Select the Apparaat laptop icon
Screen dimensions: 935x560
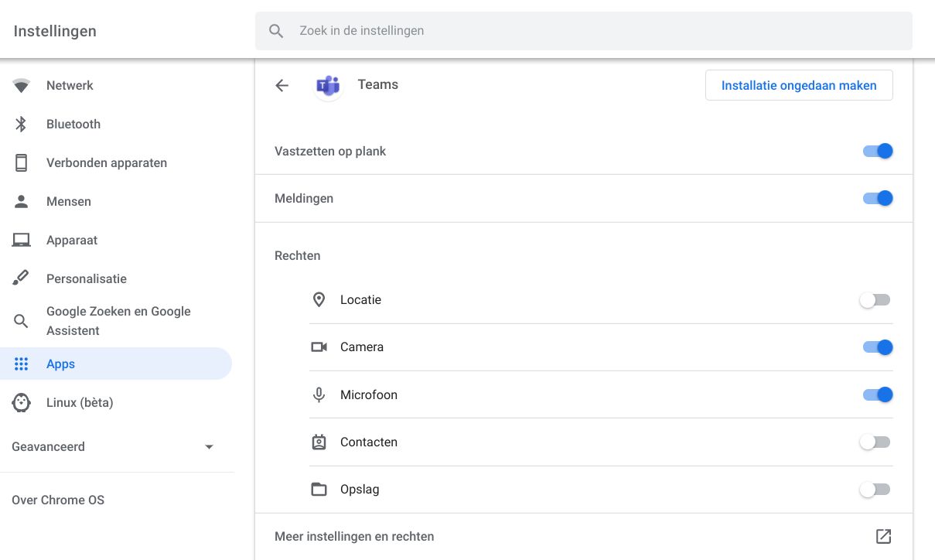tap(21, 240)
